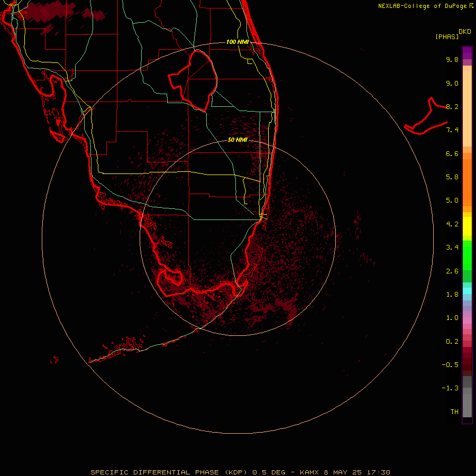Click the light peach band on the color scale
The width and height of the screenshot is (476, 476).
click(x=467, y=108)
